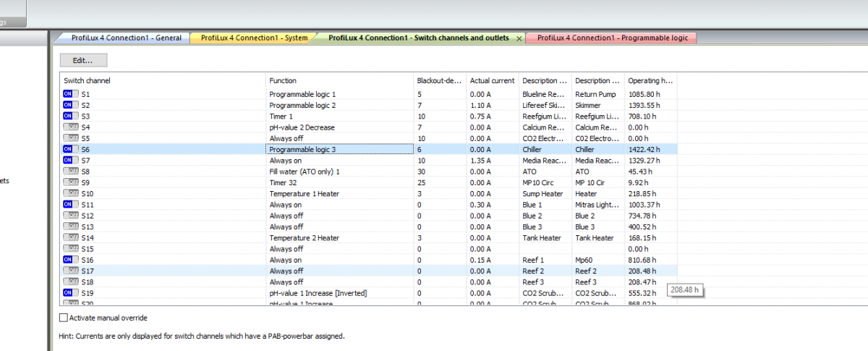Click the Skimmer description cell
Screen dimensions: 868x351
[598, 105]
